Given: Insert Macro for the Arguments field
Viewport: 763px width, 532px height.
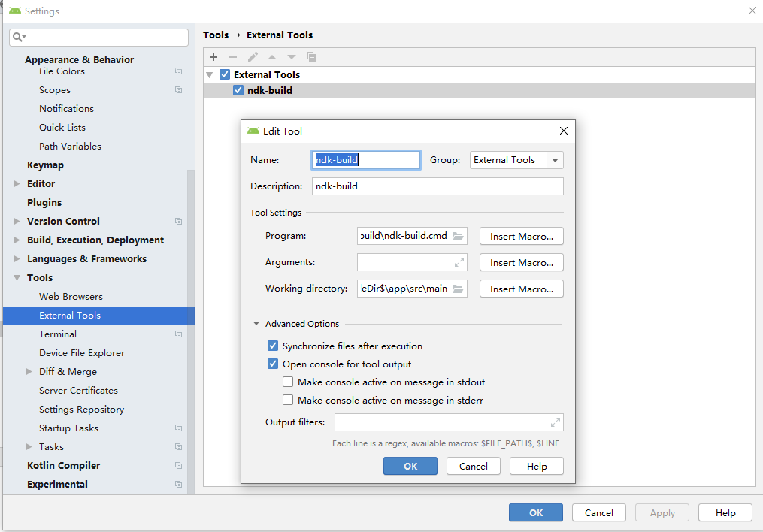Looking at the screenshot, I should coord(522,262).
